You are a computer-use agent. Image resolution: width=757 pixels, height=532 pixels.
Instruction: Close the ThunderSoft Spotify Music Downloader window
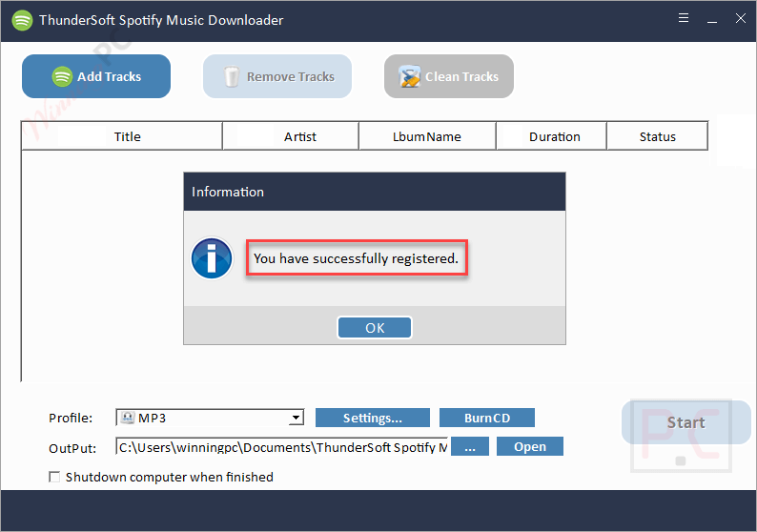click(740, 18)
